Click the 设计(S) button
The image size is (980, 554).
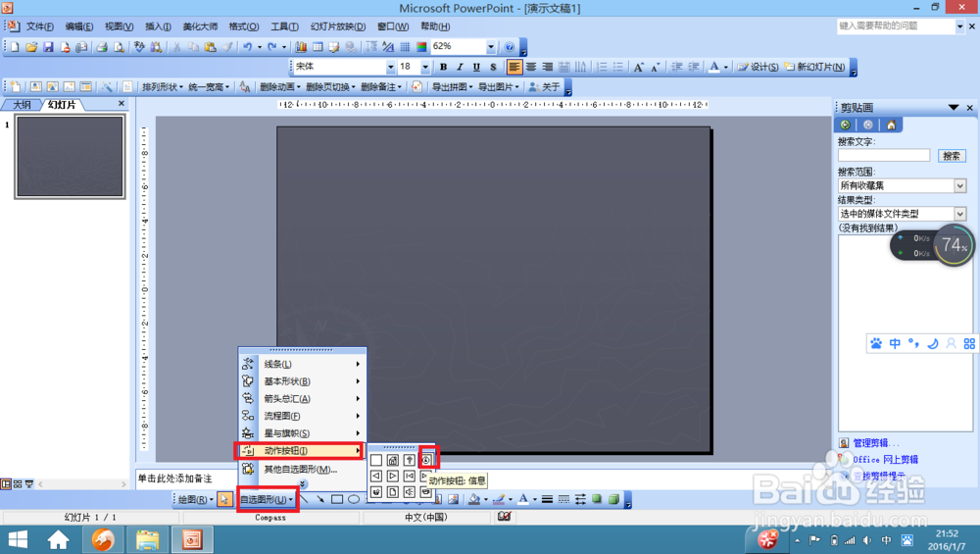[758, 67]
